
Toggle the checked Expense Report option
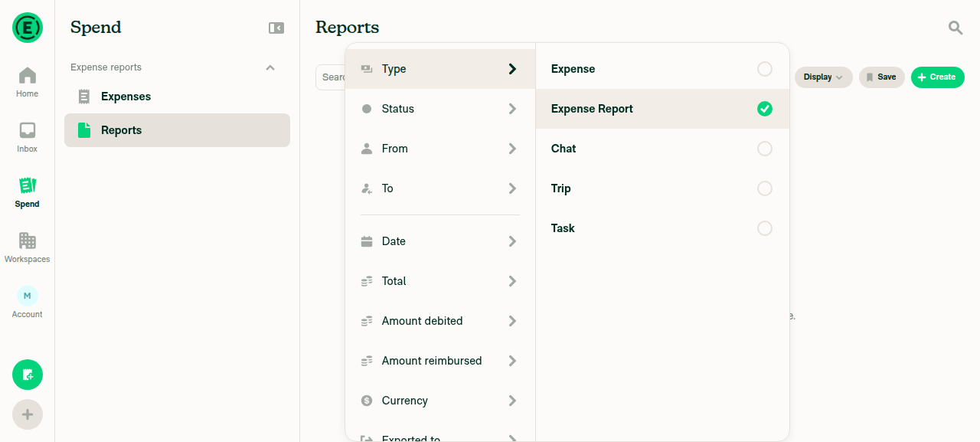pos(765,109)
